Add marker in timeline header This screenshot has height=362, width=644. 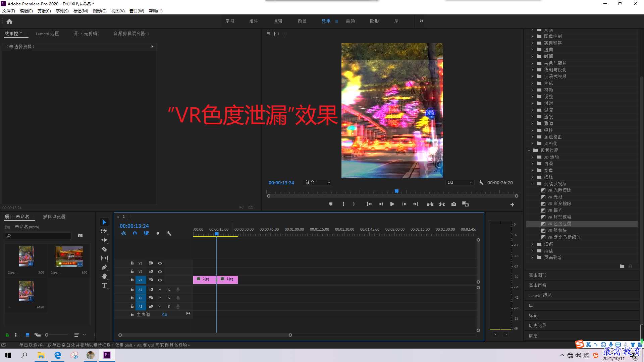pos(158,233)
